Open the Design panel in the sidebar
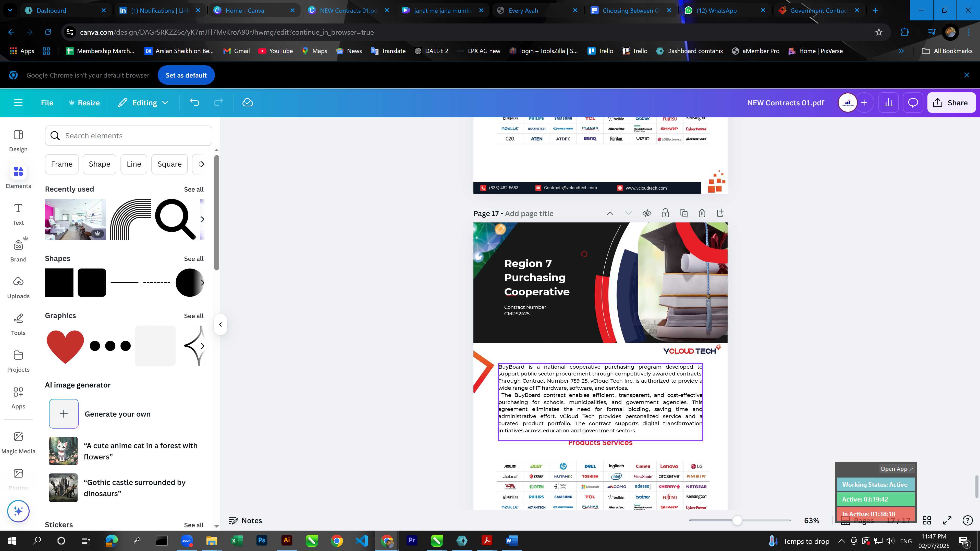The width and height of the screenshot is (980, 551). (18, 141)
